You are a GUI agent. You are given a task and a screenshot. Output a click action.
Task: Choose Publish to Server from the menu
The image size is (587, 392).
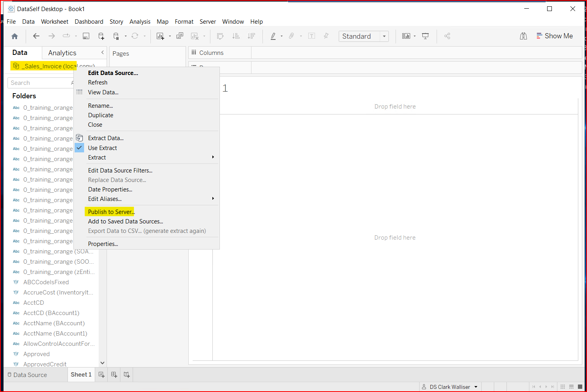tap(111, 212)
